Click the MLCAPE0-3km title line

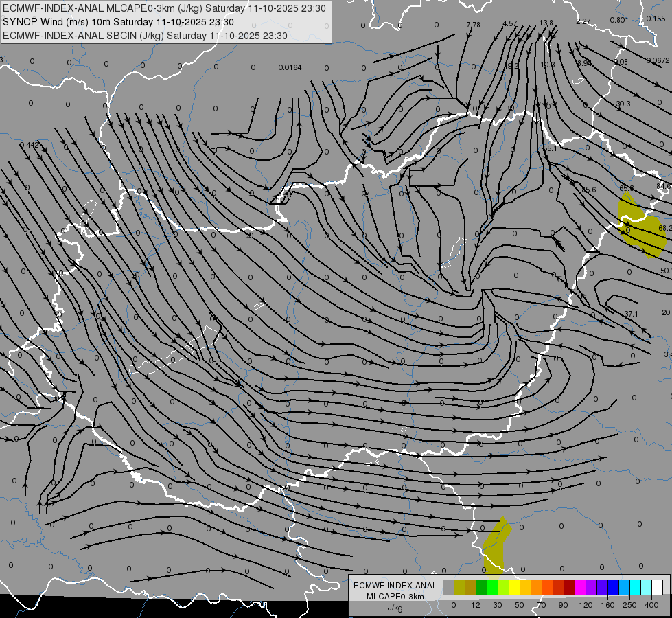coord(164,8)
